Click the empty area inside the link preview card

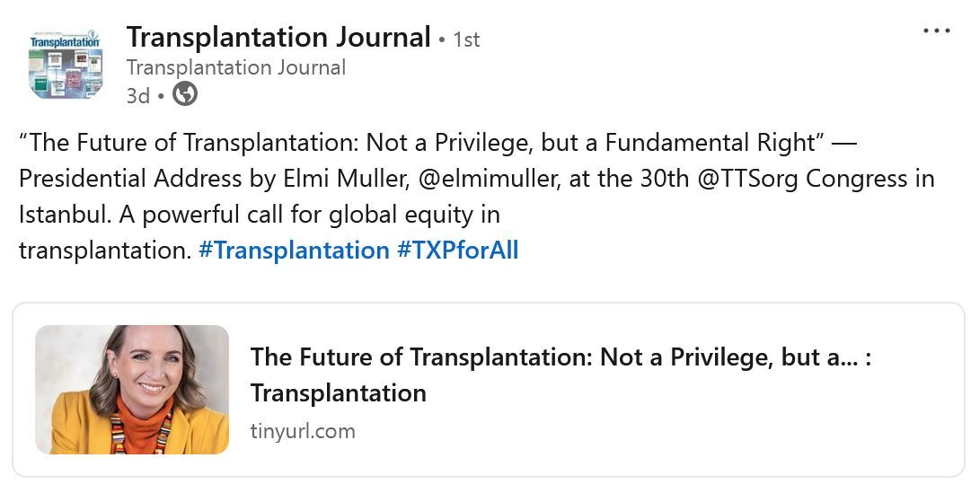click(x=687, y=431)
